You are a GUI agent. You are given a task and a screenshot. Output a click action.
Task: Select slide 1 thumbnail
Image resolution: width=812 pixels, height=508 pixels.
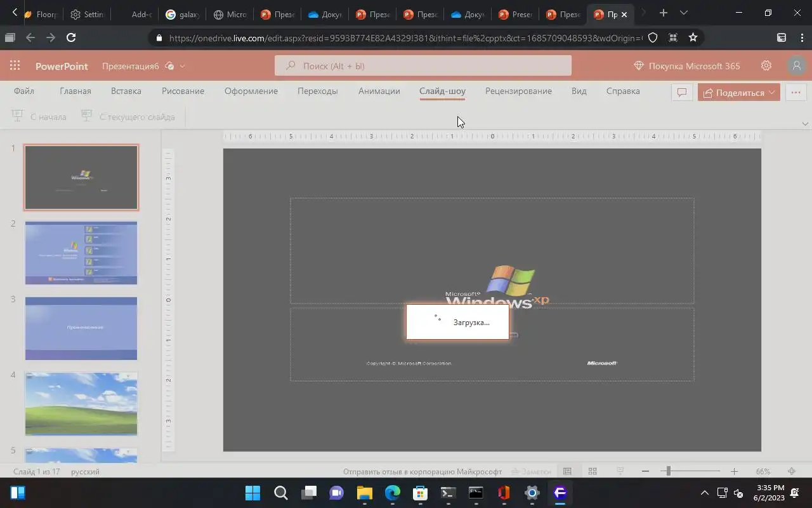(x=81, y=178)
